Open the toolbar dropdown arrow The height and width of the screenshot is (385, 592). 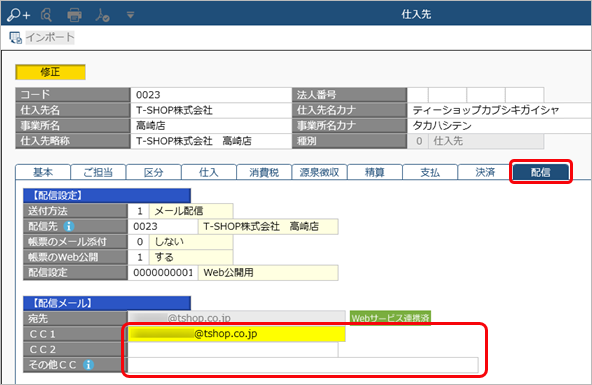130,15
